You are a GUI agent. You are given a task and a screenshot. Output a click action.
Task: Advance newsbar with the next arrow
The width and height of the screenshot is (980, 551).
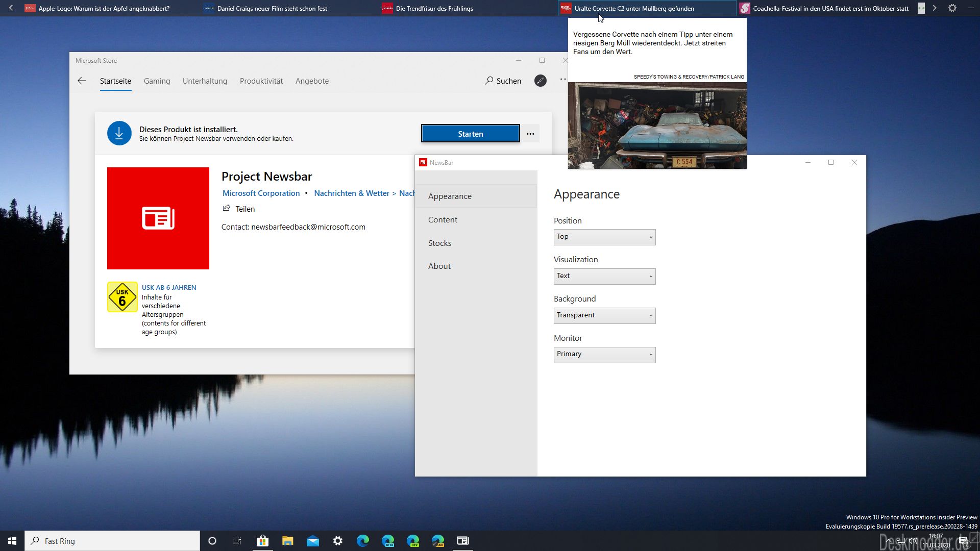tap(935, 8)
